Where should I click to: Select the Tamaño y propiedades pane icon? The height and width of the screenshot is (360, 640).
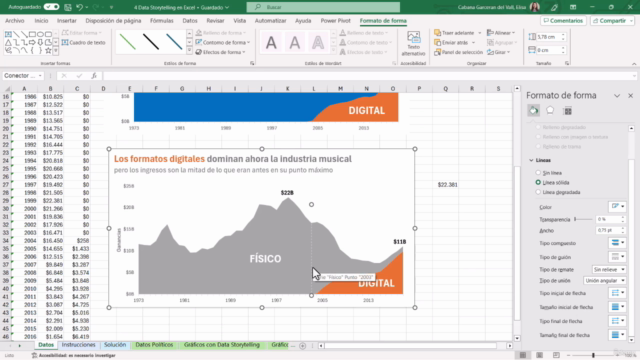point(567,111)
